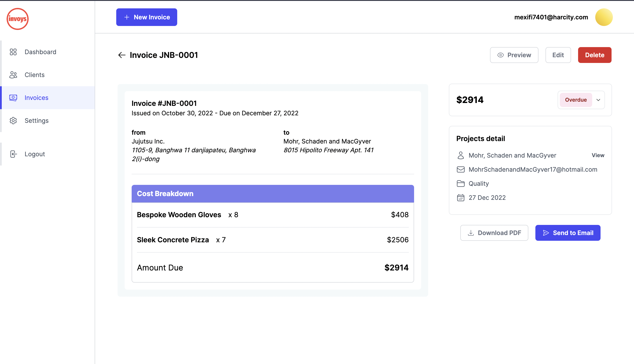This screenshot has height=364, width=634.
Task: Click the Overdue status badge
Action: [576, 100]
